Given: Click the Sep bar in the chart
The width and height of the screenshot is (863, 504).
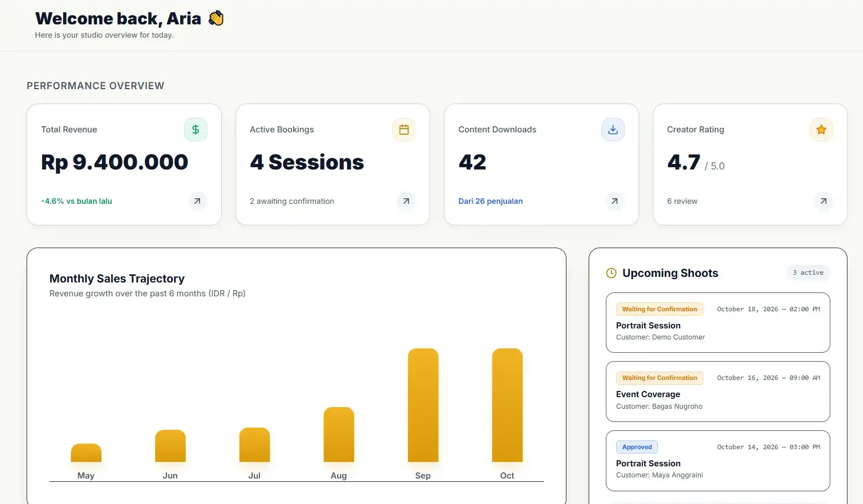Looking at the screenshot, I should [x=423, y=405].
